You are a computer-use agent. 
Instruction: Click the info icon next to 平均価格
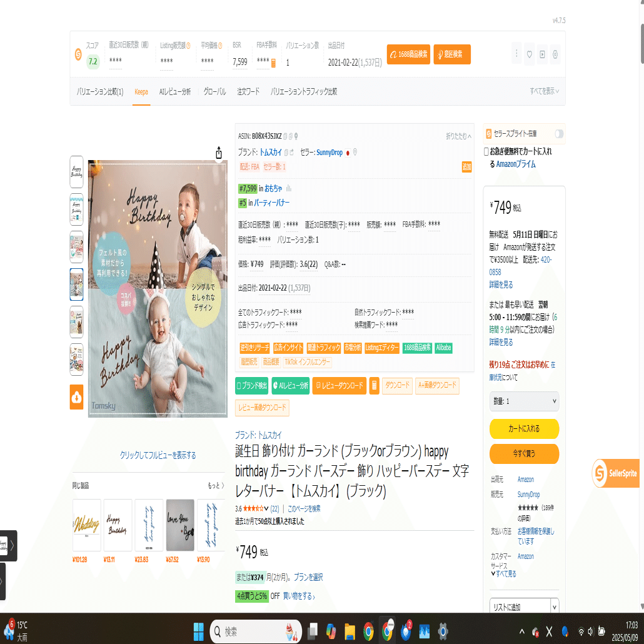220,46
